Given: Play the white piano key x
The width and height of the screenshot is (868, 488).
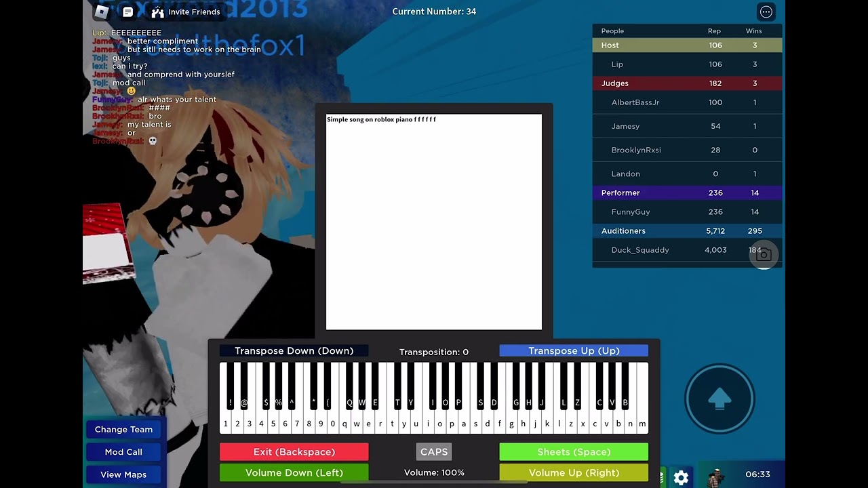Looking at the screenshot, I should (x=583, y=424).
